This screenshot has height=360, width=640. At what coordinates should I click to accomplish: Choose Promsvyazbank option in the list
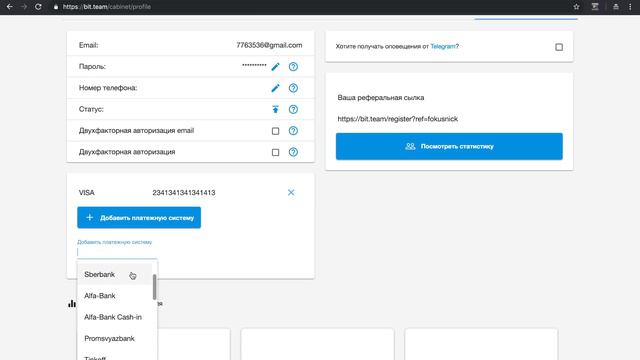114,338
